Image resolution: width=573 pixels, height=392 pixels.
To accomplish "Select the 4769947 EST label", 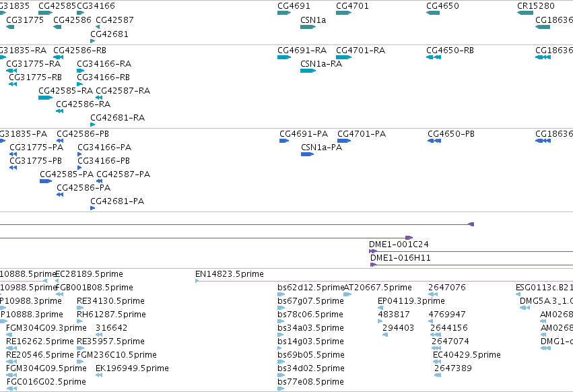I will click(x=447, y=315).
